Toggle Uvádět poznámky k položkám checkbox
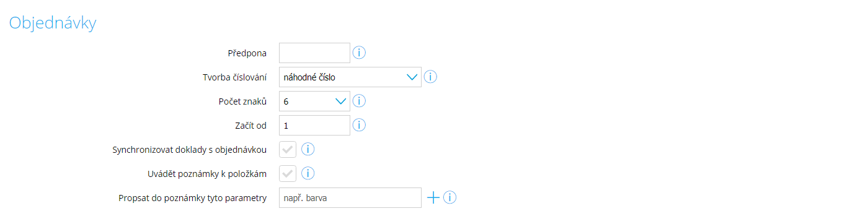 click(288, 173)
